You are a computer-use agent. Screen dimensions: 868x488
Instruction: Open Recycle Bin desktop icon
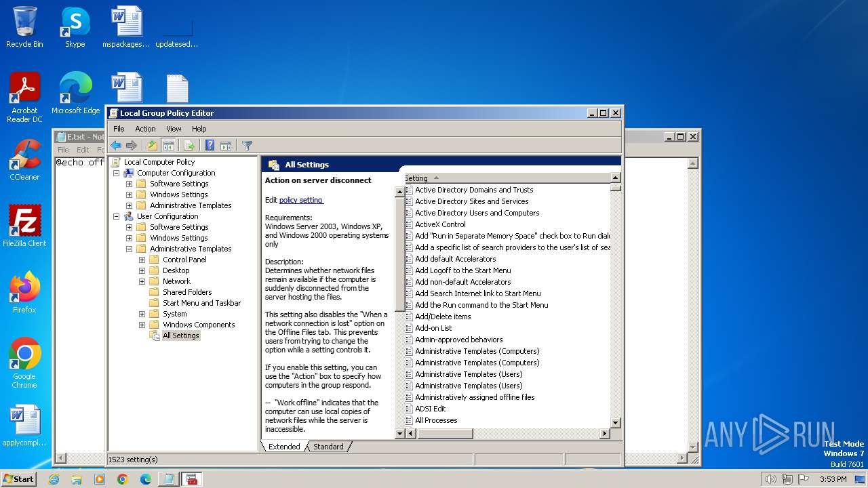pos(24,27)
